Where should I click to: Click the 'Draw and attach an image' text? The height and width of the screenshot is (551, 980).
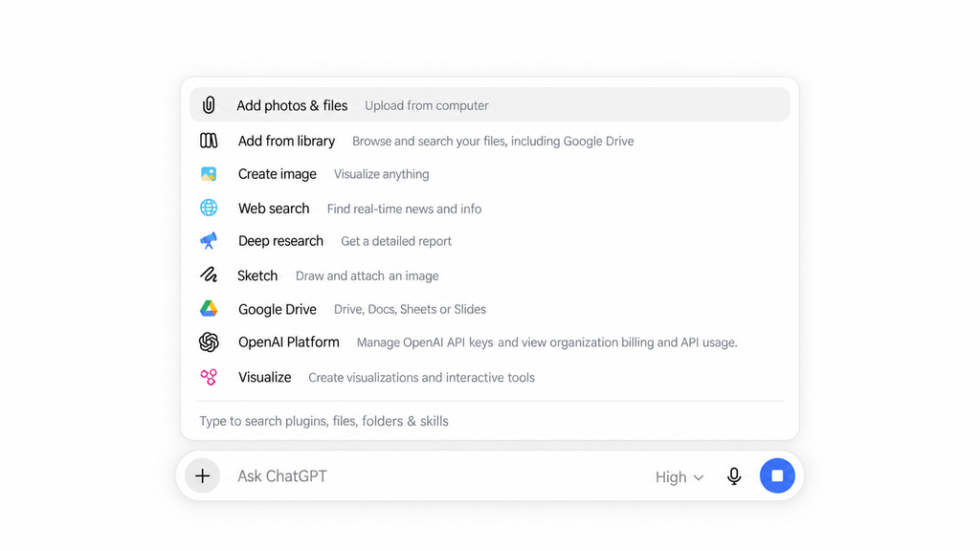[367, 275]
